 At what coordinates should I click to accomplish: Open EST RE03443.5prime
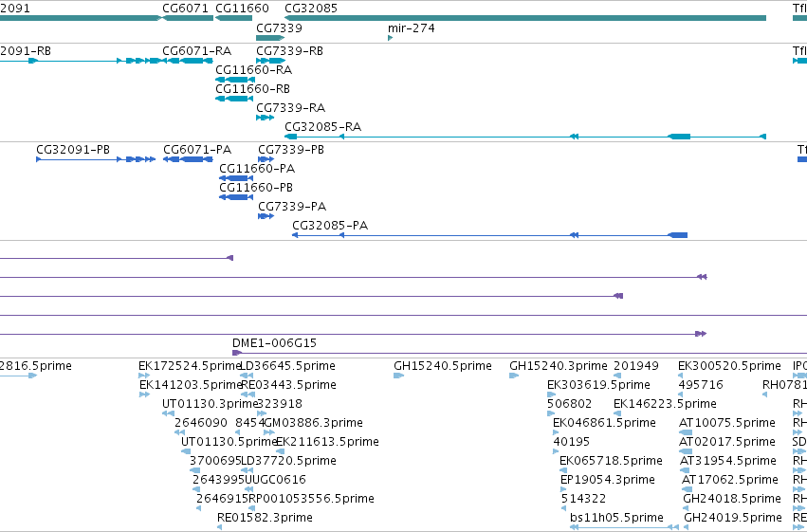click(288, 385)
